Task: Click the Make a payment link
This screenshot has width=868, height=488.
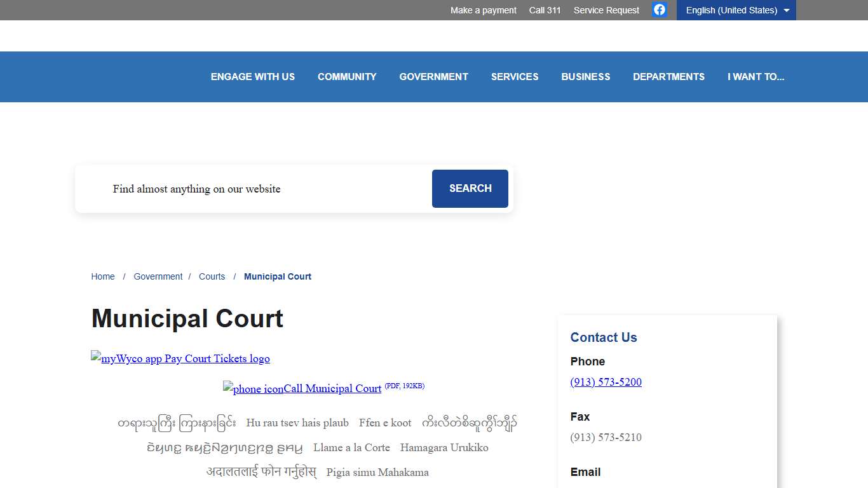Action: pyautogui.click(x=483, y=10)
